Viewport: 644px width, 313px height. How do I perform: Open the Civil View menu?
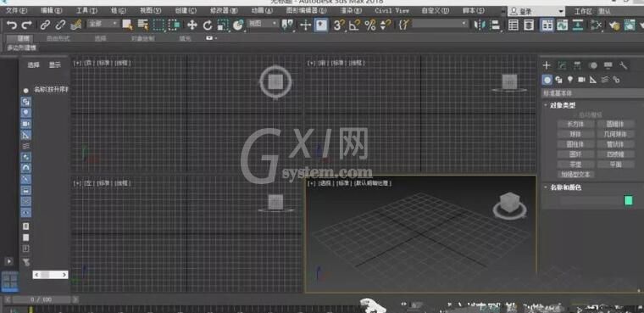[x=391, y=11]
